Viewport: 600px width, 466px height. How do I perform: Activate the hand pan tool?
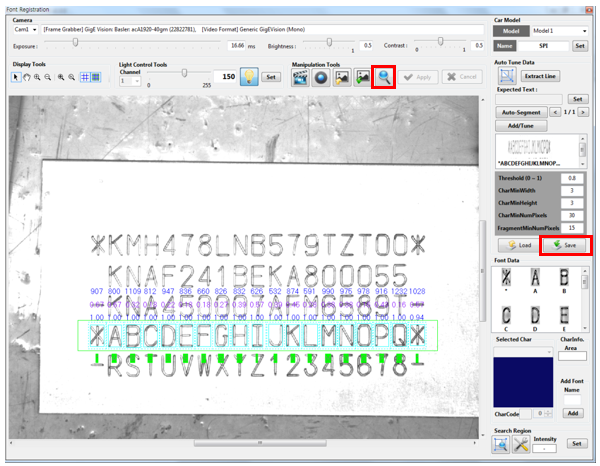click(x=26, y=77)
